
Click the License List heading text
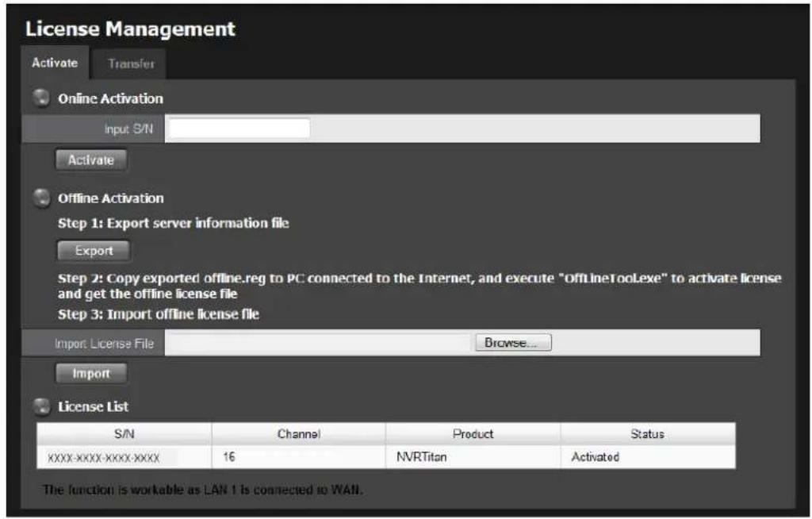[x=94, y=407]
